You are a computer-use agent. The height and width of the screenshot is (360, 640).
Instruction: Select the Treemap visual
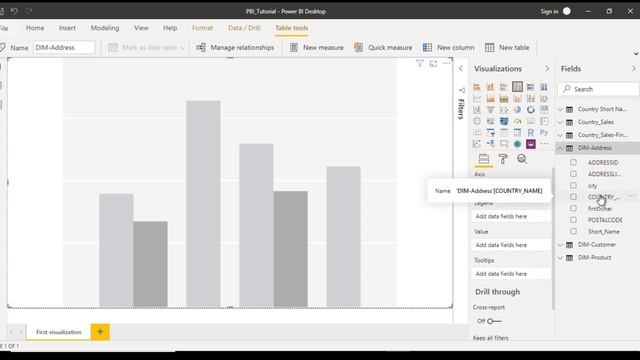[544, 110]
